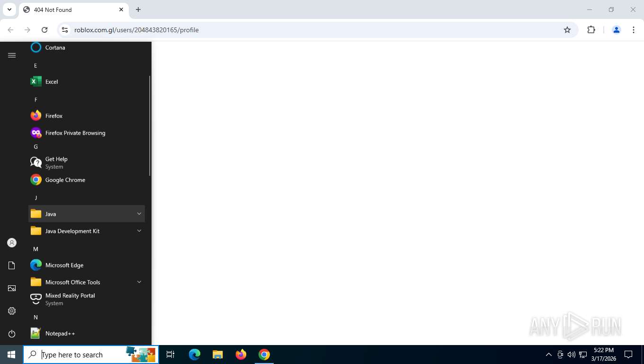
Task: Open the user account icon
Action: (12, 243)
